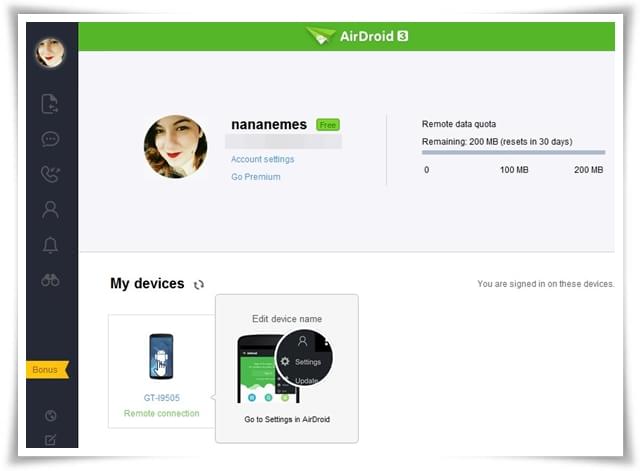The height and width of the screenshot is (471, 640).
Task: Select GT-I9505 device phone image
Action: 161,356
